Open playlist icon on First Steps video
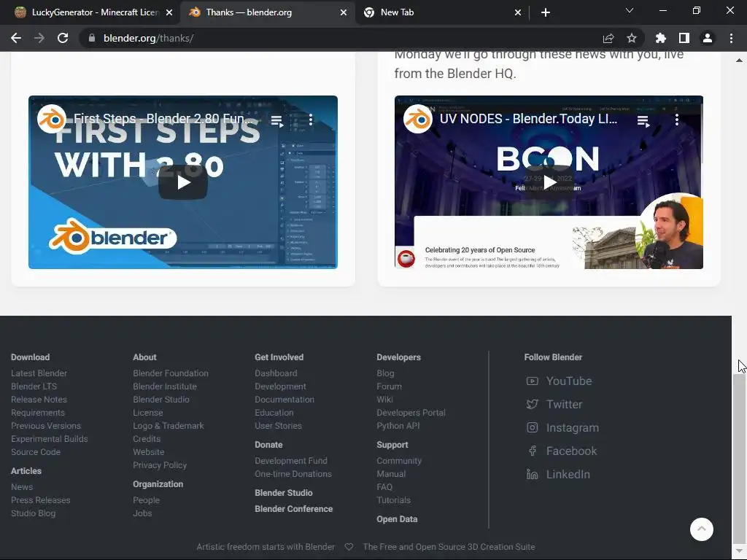 point(277,121)
